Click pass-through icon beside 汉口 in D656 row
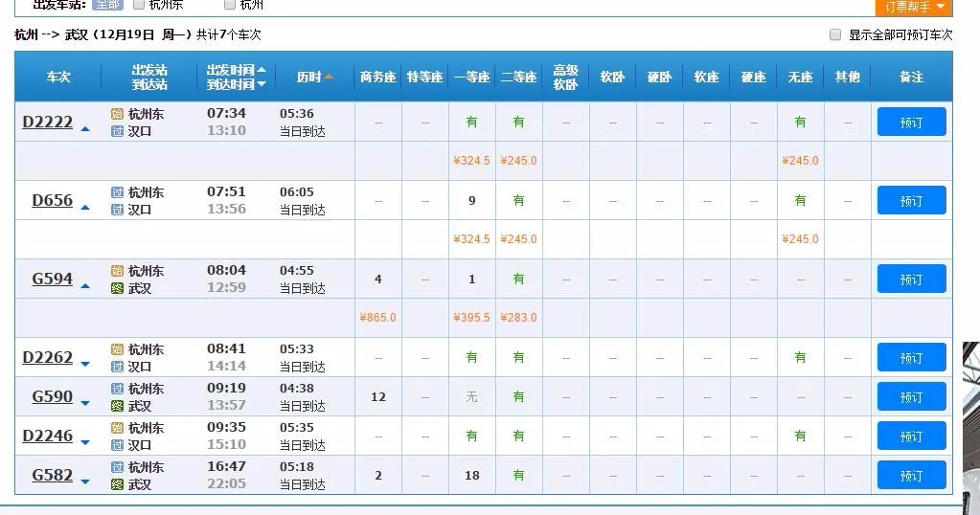The width and height of the screenshot is (980, 515). pyautogui.click(x=117, y=210)
